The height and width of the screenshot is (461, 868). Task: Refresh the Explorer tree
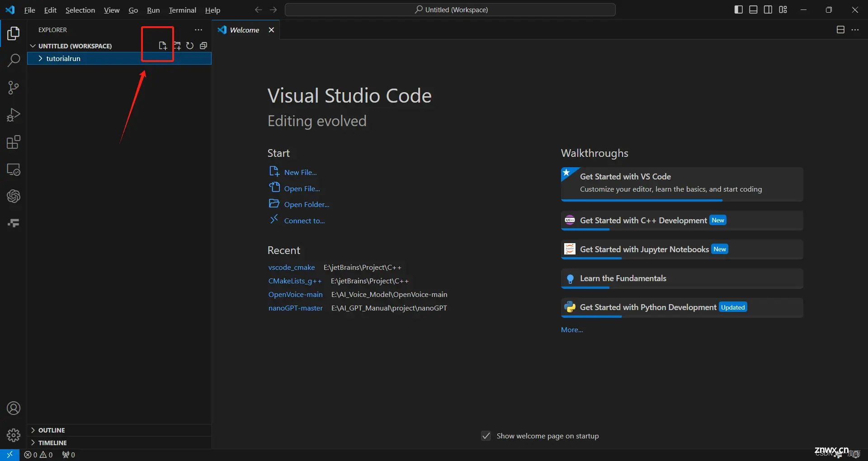190,46
